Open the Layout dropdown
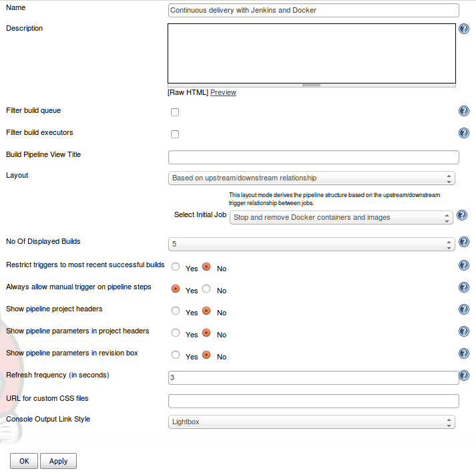476x475 pixels. click(312, 178)
